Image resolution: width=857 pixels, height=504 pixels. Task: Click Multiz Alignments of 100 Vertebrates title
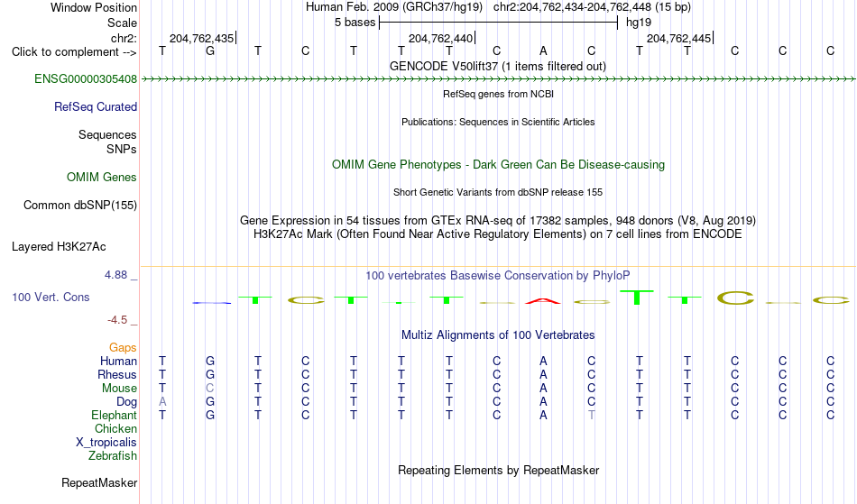[498, 335]
